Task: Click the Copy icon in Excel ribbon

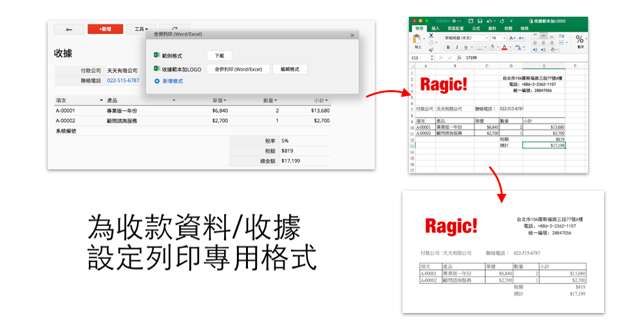Action: tap(431, 43)
